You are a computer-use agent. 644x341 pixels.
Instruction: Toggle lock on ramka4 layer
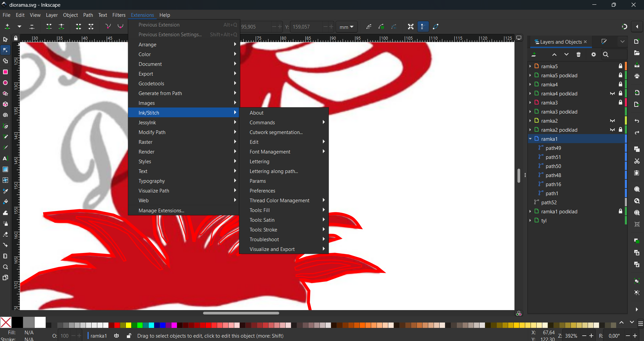621,84
